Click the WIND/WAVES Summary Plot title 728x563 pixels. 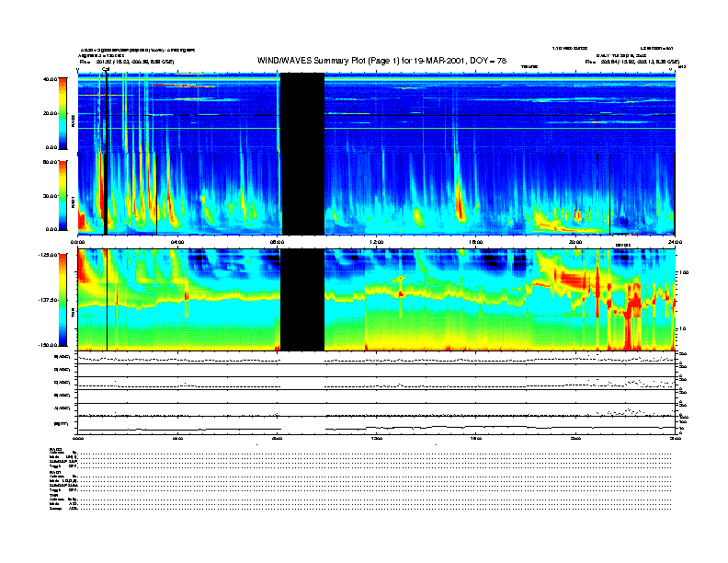pyautogui.click(x=381, y=61)
